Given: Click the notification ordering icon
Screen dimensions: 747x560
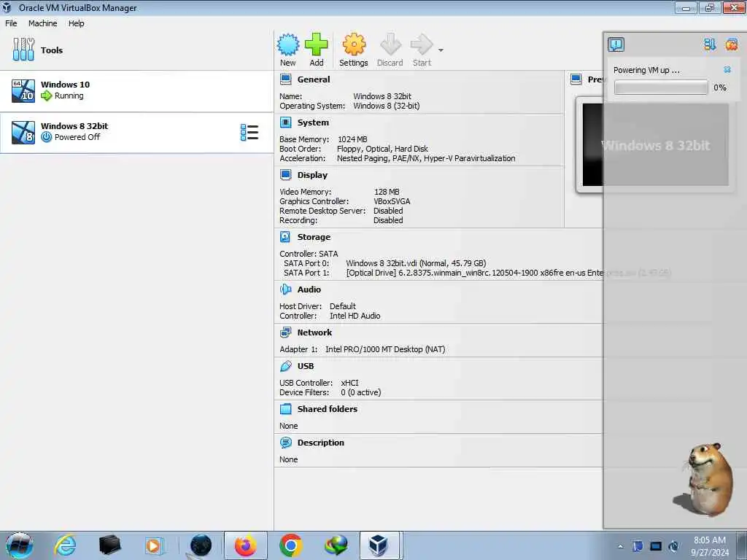Looking at the screenshot, I should (x=709, y=44).
